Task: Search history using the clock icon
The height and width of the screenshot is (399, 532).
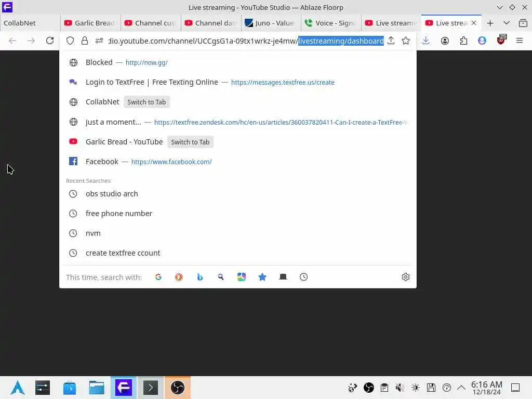Action: (303, 277)
